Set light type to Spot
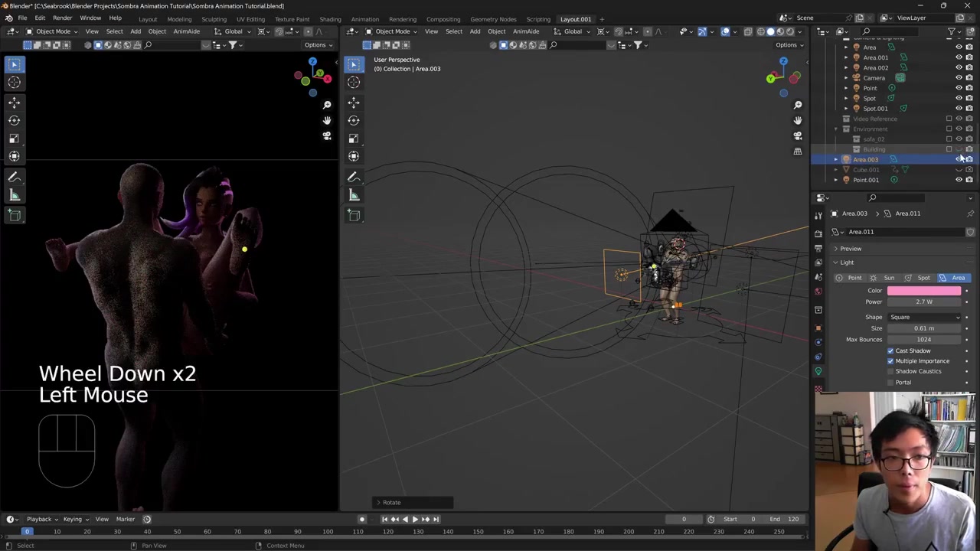980x551 pixels. pos(918,278)
